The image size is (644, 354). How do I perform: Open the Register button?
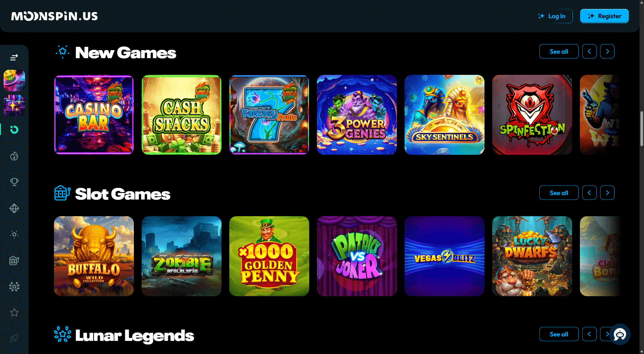click(x=604, y=16)
